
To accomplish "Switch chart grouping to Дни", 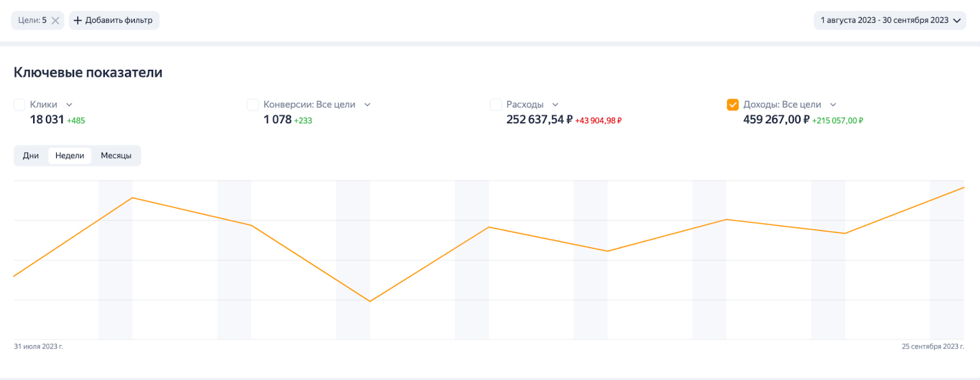I will pos(31,156).
